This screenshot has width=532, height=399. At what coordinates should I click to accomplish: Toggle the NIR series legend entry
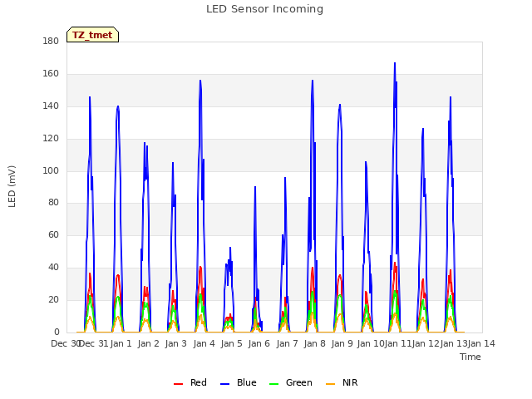(342, 382)
